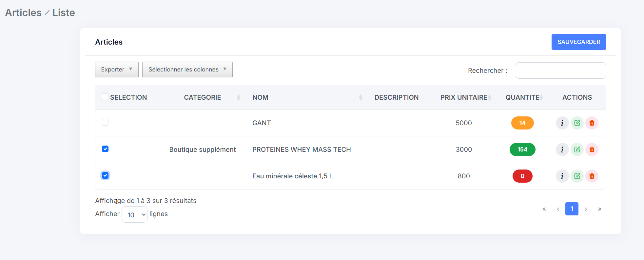Click the SAUVEGARDER button
Screen dimensions: 644x260
(x=579, y=42)
